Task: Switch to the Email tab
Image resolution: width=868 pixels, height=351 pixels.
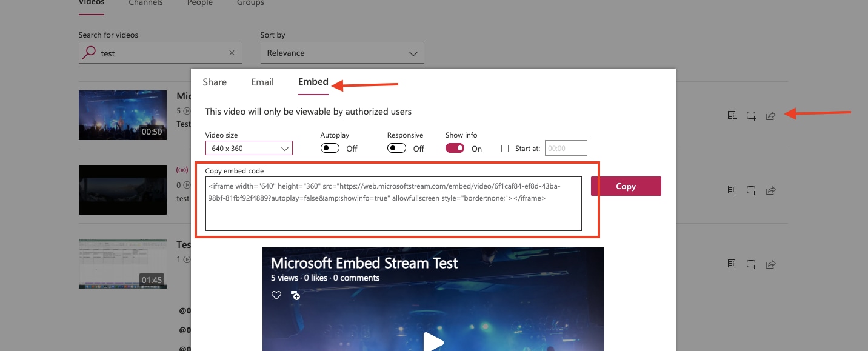Action: pos(262,82)
